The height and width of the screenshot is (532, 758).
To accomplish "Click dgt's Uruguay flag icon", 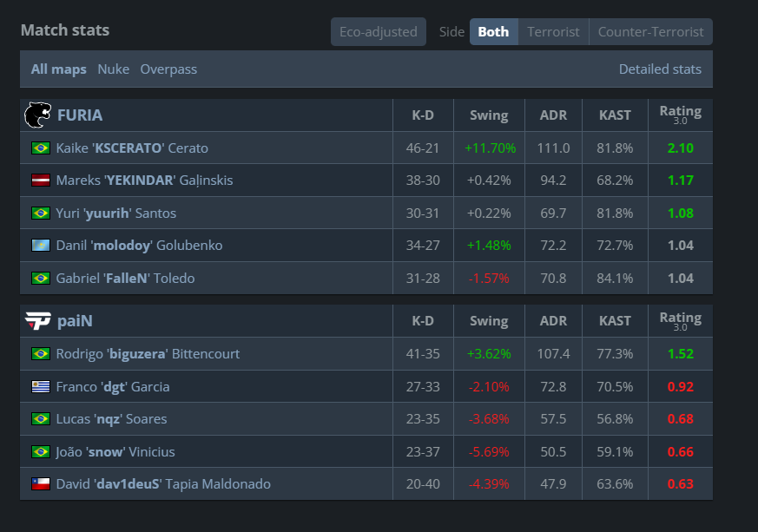I will click(41, 386).
